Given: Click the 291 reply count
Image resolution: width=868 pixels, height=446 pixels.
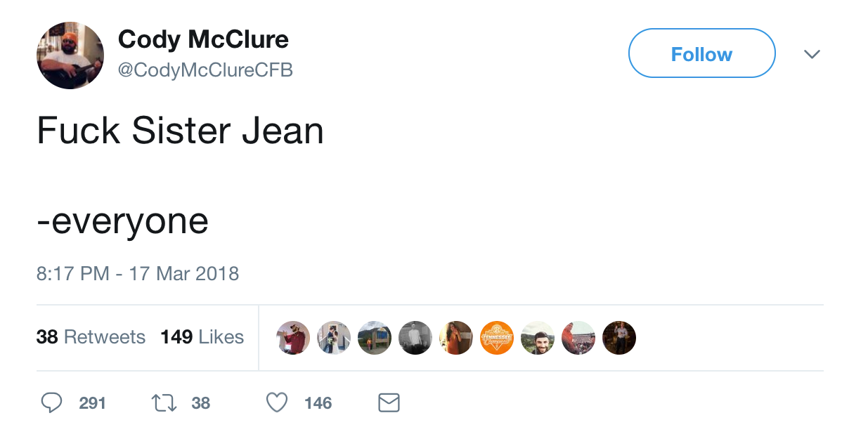Looking at the screenshot, I should click(x=93, y=403).
